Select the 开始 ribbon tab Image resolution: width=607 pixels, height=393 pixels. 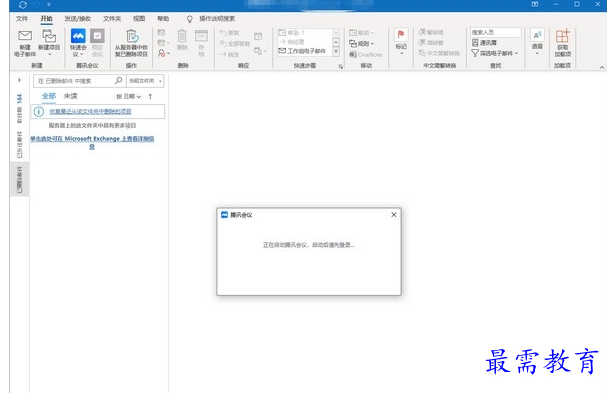(x=46, y=18)
